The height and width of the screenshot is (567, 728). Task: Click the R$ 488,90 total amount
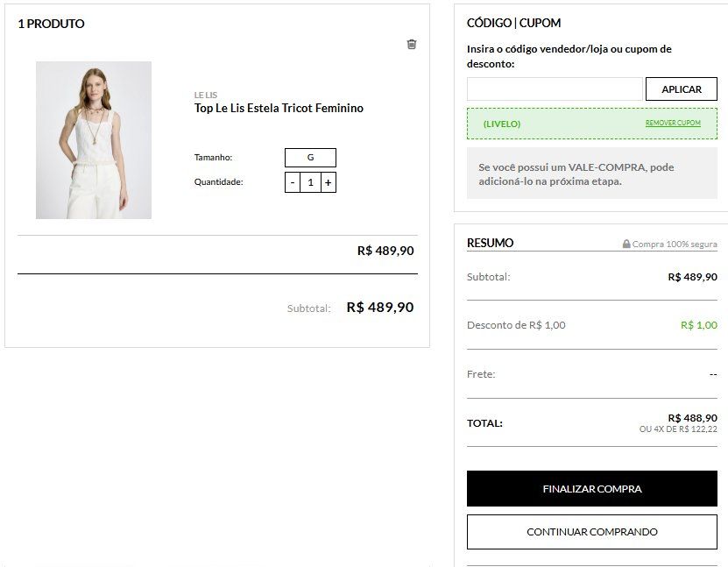tap(692, 418)
